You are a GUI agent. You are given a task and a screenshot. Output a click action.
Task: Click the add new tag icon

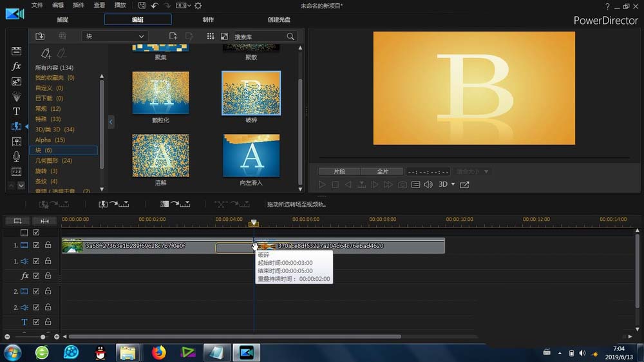[46, 53]
